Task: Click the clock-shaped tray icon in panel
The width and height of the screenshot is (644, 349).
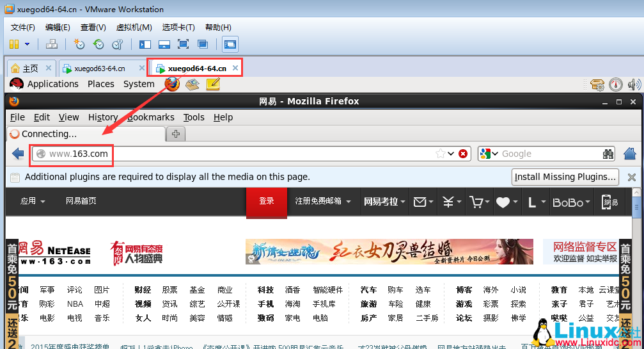Action: pos(616,85)
